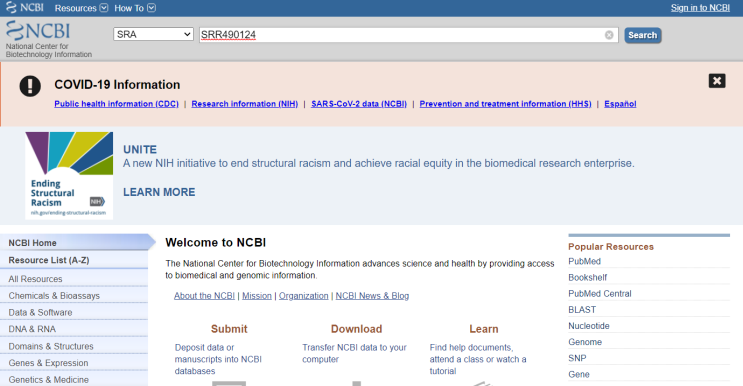743x386 pixels.
Task: Switch to Español link
Action: click(620, 104)
